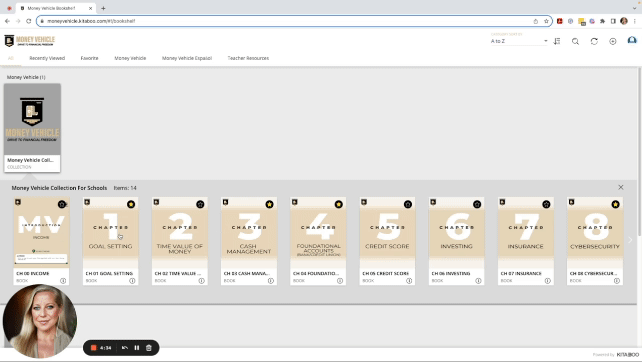Toggle favorite star on Cash Management book

tap(269, 204)
